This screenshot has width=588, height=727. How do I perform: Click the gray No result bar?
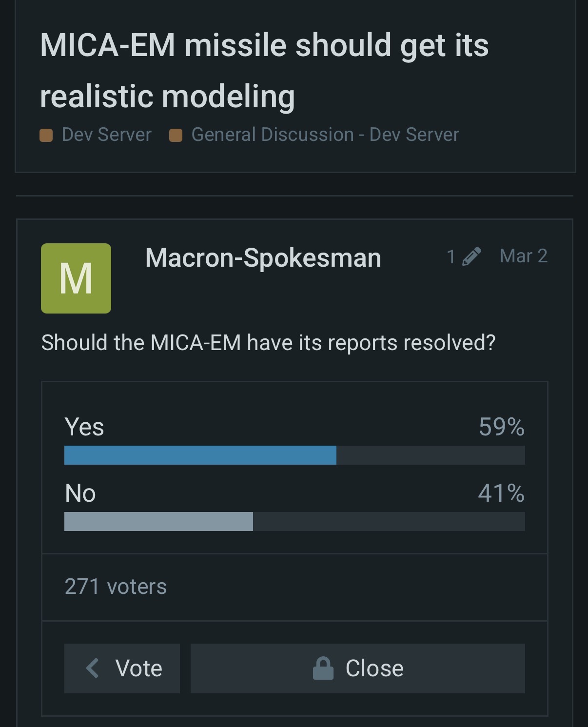pyautogui.click(x=158, y=521)
